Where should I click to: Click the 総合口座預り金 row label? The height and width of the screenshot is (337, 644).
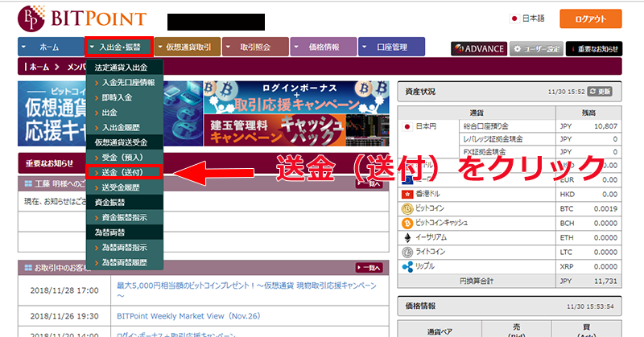tap(485, 126)
